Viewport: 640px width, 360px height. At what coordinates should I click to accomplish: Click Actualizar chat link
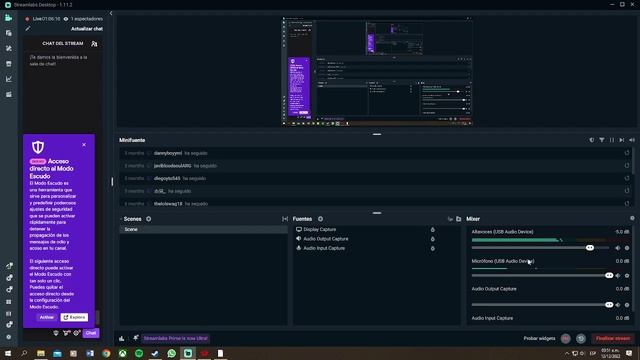87,29
